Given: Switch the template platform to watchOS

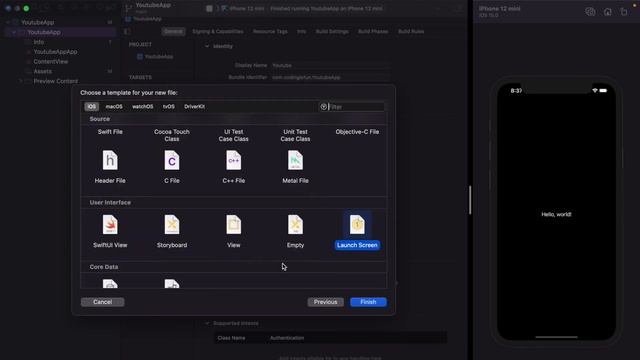Looking at the screenshot, I should (x=142, y=107).
